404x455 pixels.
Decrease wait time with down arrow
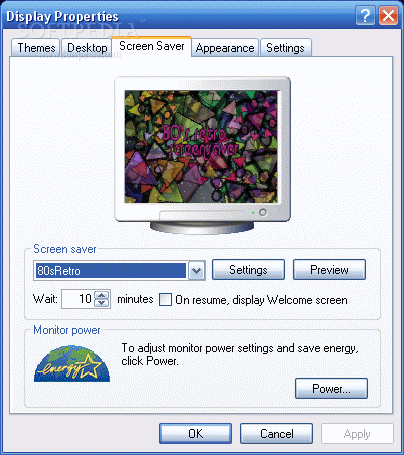point(102,303)
